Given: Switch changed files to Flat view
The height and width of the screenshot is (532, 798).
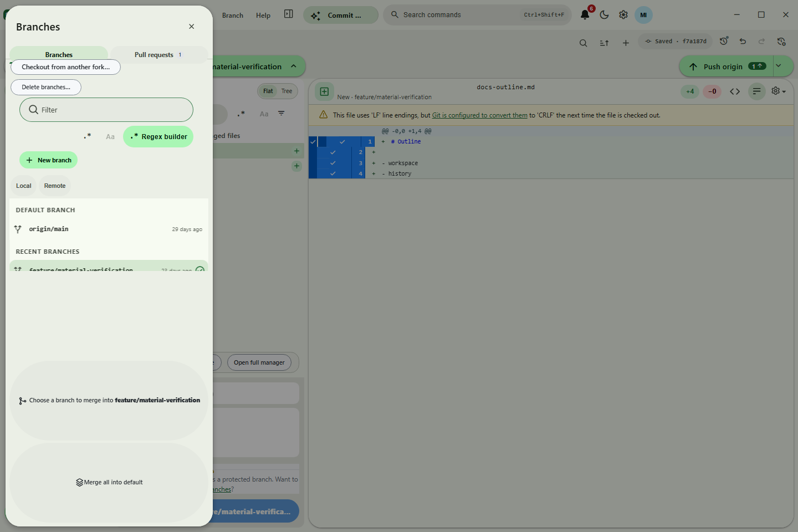Looking at the screenshot, I should point(268,91).
